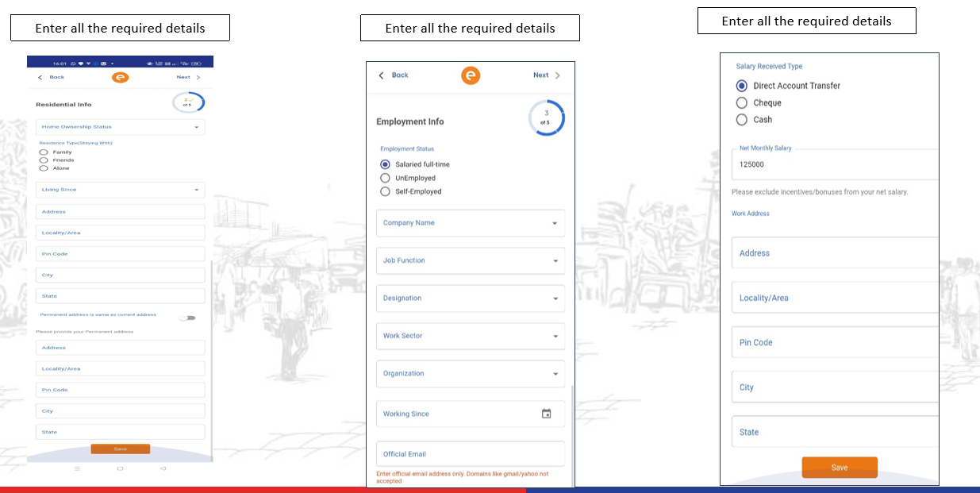Toggle permanent address same as current switch
Screen dimensions: 980x493
click(187, 318)
